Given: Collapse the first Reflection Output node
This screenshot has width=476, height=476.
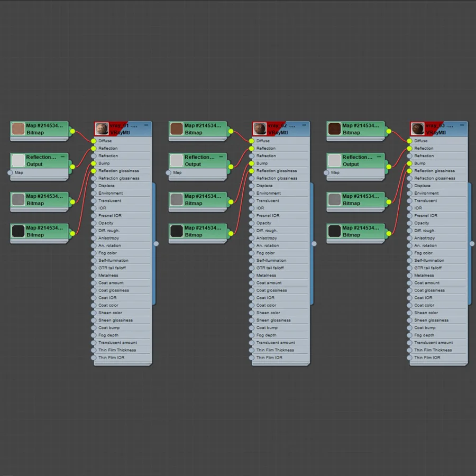Looking at the screenshot, I should [62, 157].
